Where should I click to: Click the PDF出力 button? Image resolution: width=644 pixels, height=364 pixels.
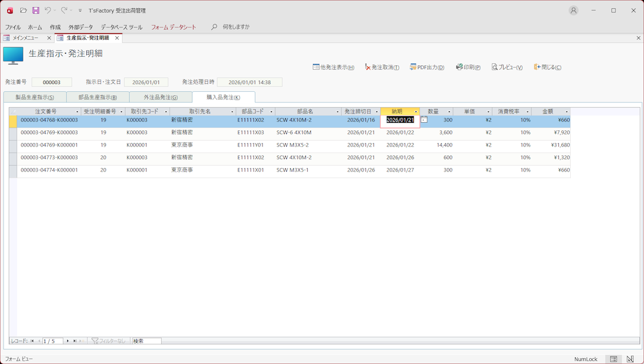(x=427, y=67)
